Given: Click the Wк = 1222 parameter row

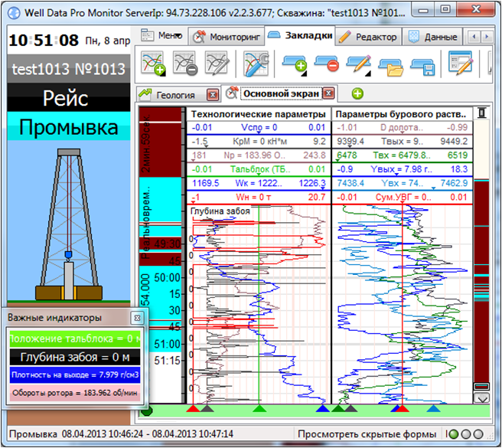Looking at the screenshot, I should coord(259,184).
